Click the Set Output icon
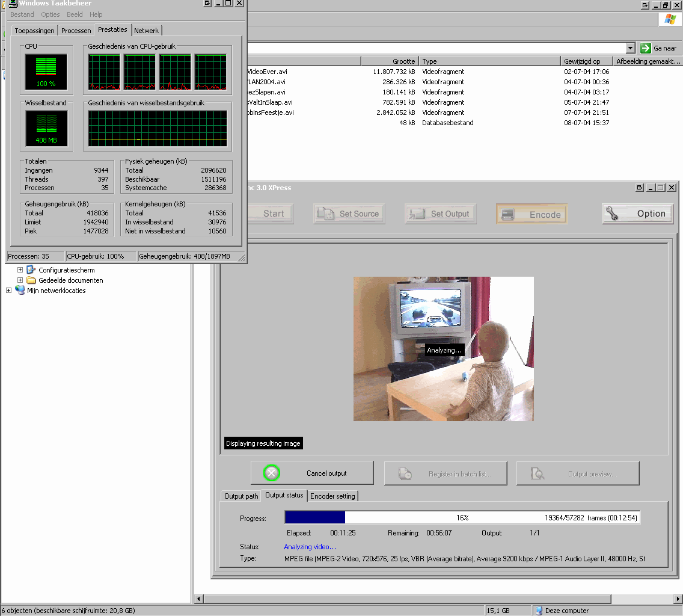This screenshot has height=616, width=683. [x=417, y=214]
